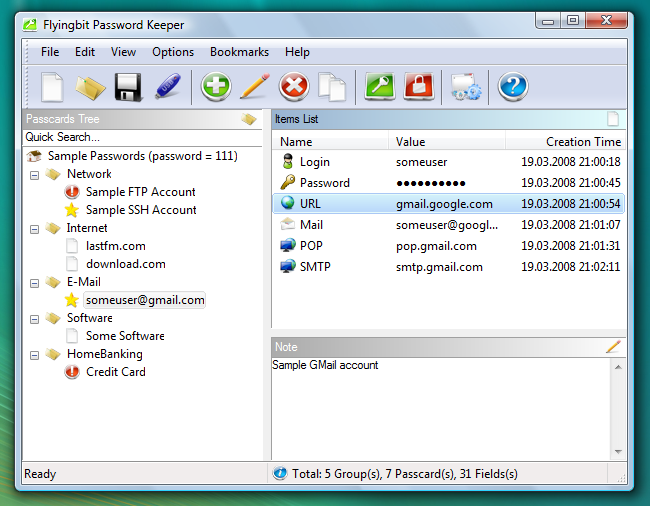This screenshot has height=506, width=650.
Task: Edit with the toolbar pencil icon
Action: pyautogui.click(x=255, y=86)
